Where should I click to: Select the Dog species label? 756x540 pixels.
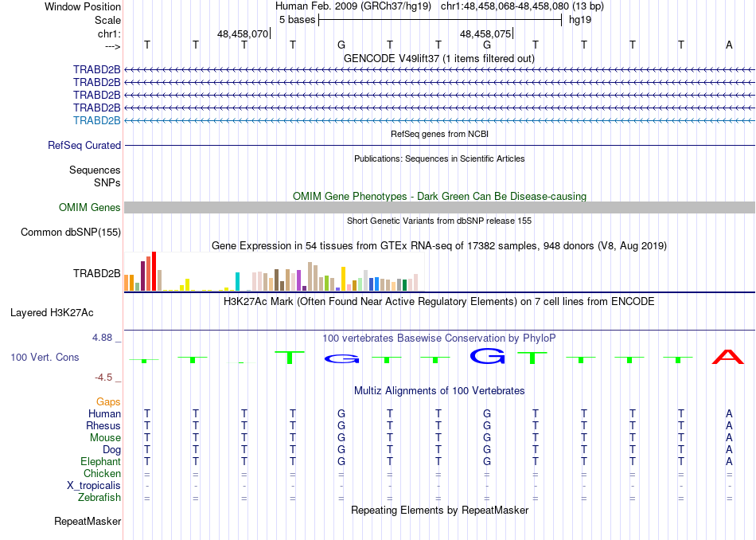coord(111,450)
